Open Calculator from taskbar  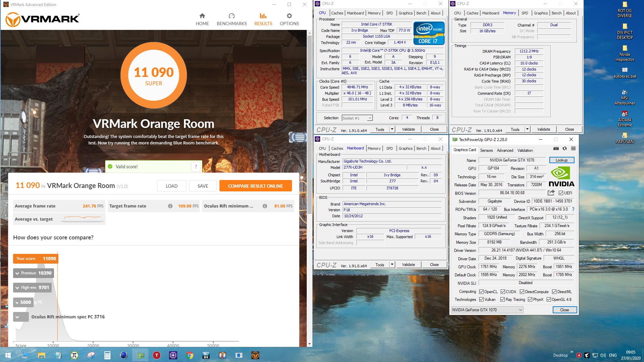pyautogui.click(x=107, y=355)
